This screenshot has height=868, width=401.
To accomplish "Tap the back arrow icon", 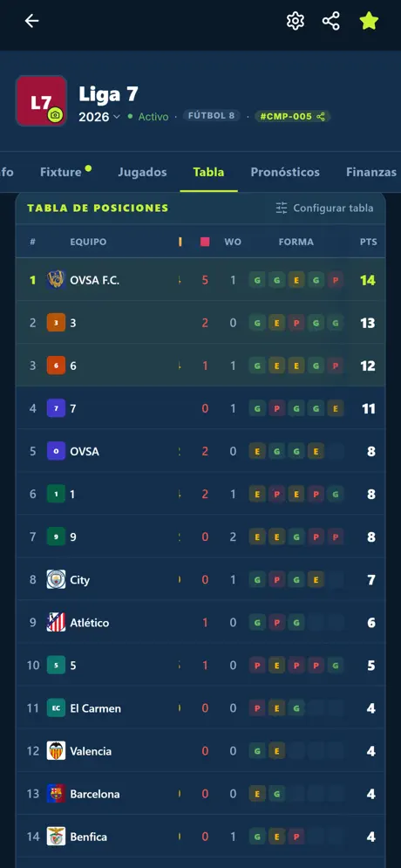I will click(31, 21).
